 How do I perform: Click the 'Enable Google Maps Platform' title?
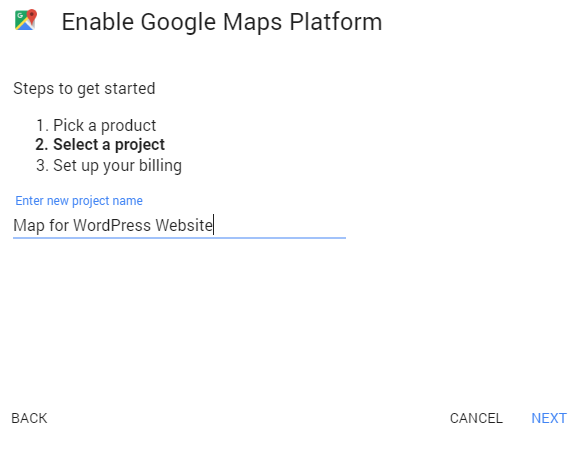coord(222,22)
